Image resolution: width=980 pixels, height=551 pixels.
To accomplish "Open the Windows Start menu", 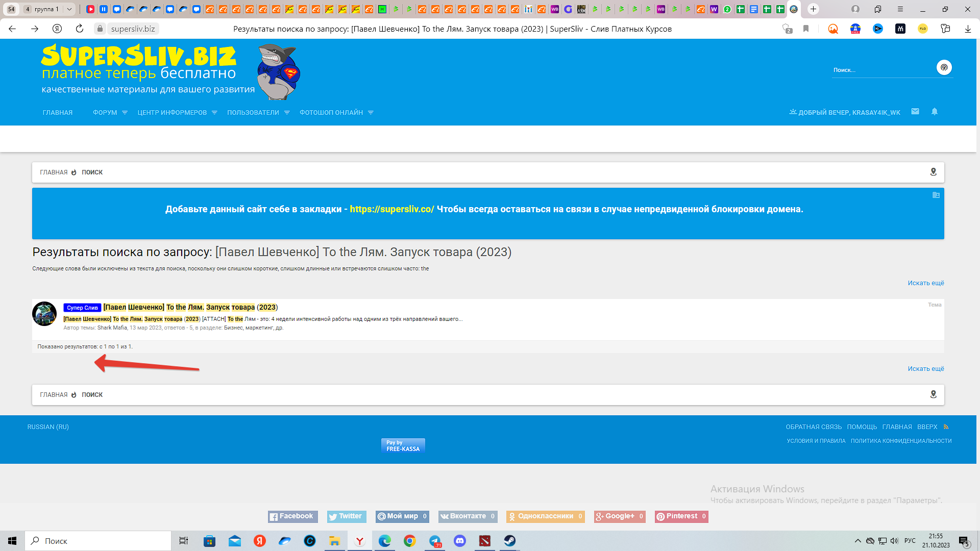I will coord(12,541).
